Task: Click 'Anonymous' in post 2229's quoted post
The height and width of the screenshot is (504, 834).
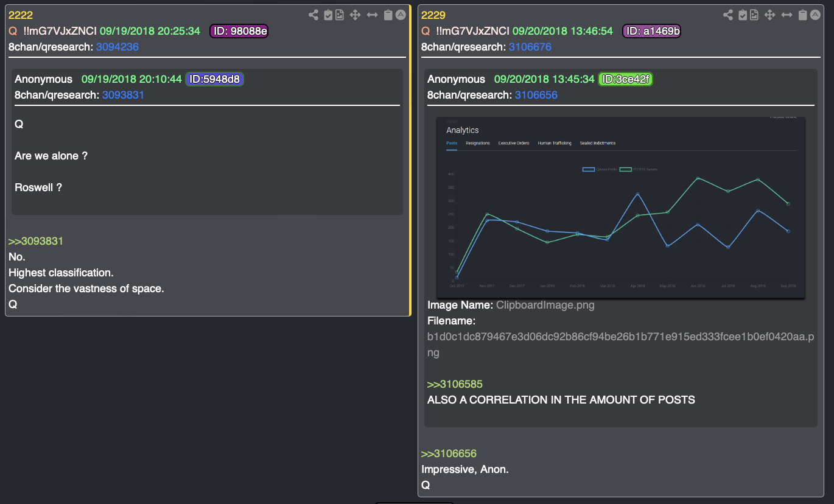Action: coord(456,79)
